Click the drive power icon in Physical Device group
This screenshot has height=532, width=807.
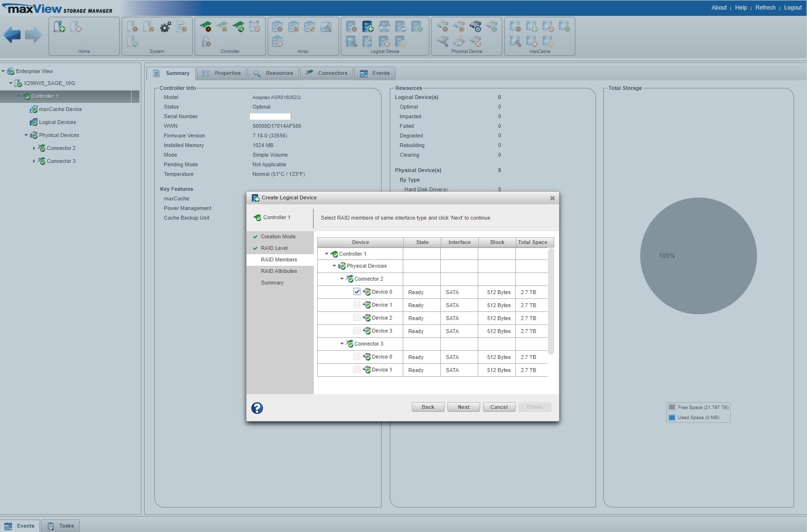coord(475,26)
